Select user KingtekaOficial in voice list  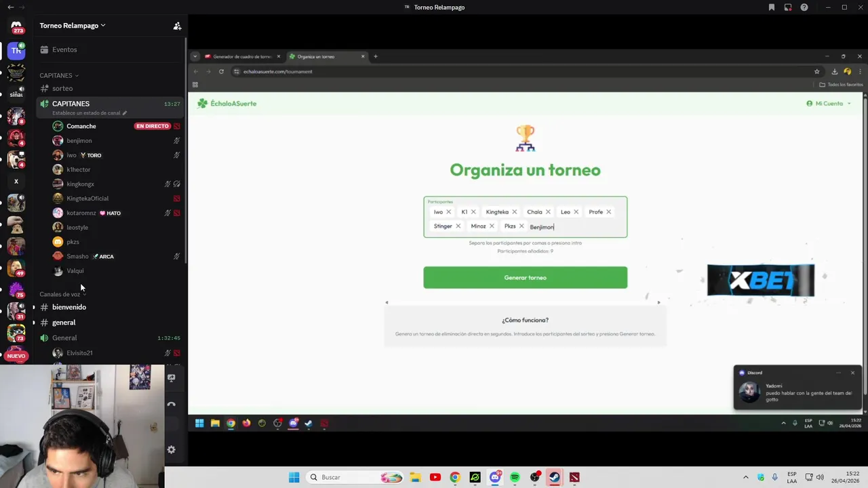coord(87,199)
